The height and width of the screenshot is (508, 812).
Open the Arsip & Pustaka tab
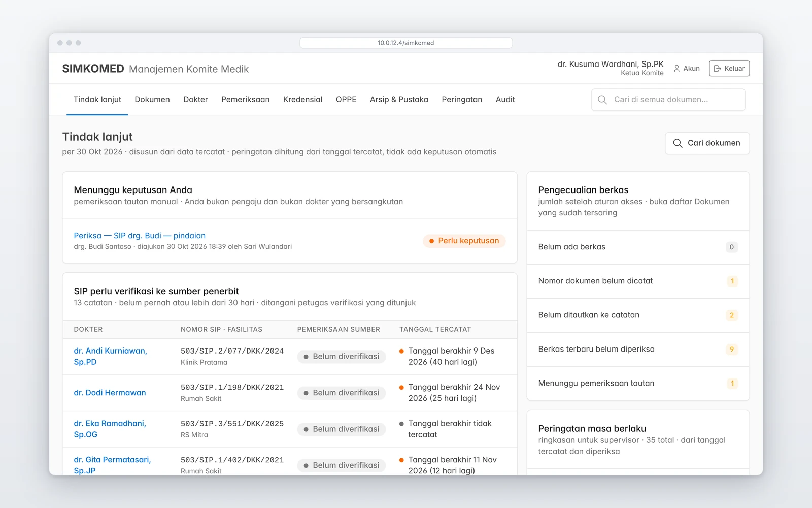[x=399, y=100]
